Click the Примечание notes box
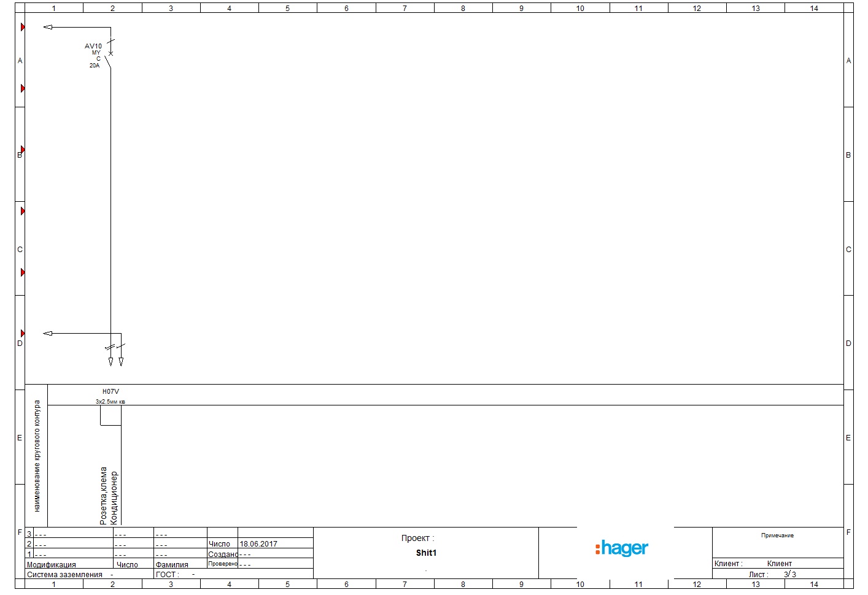This screenshot has width=868, height=595. point(777,535)
